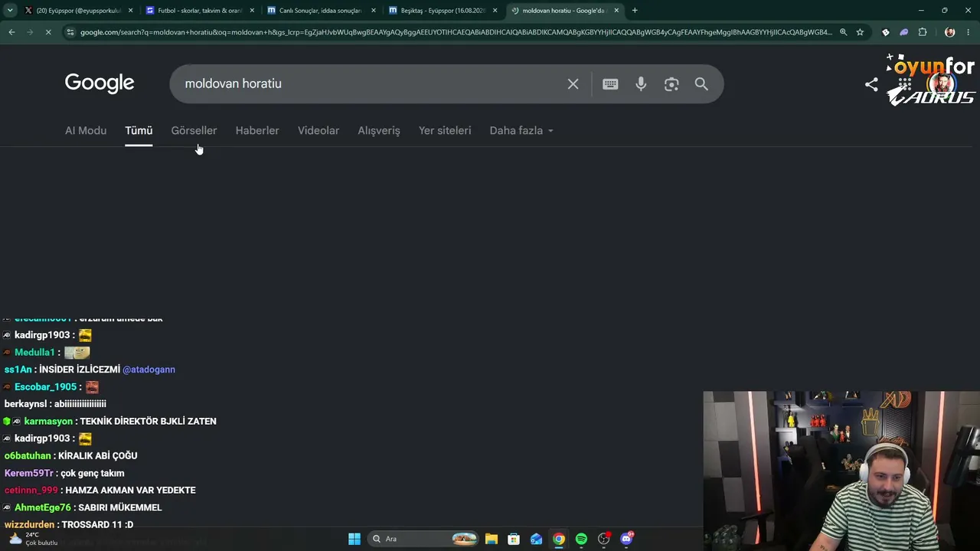
Task: Open Google Lens image search
Action: [671, 84]
